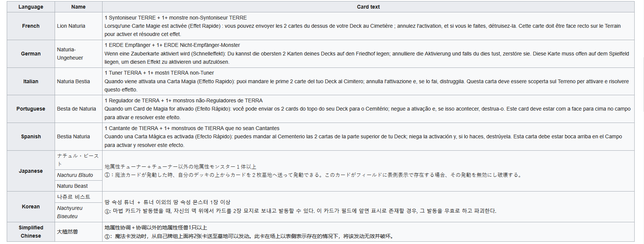Click the Italian line "1 Tuner TERRA"
This screenshot has width=644, height=244.
159,73
